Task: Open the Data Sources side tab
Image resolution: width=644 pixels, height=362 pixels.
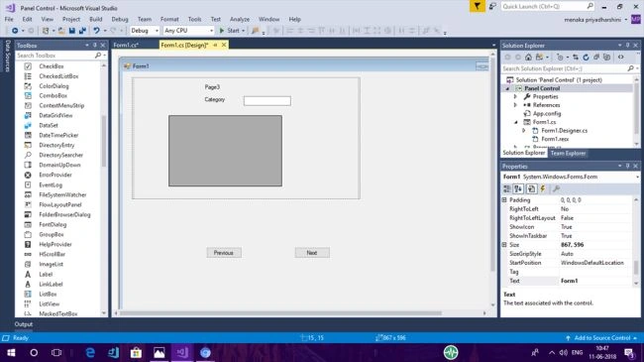Action: [x=7, y=57]
